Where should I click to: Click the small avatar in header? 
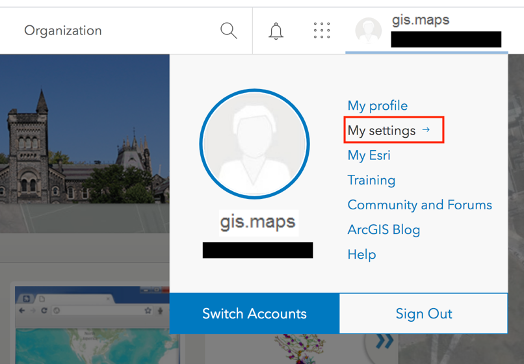[368, 31]
